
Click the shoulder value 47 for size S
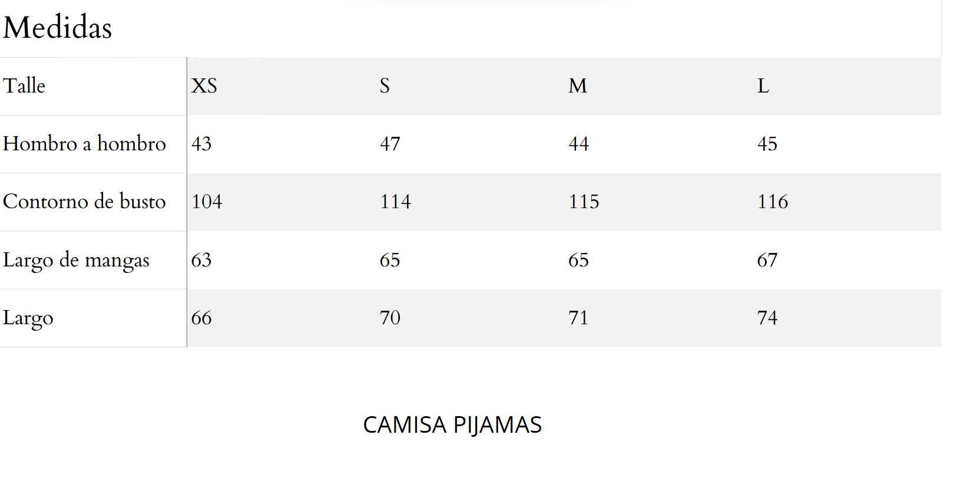tap(390, 144)
